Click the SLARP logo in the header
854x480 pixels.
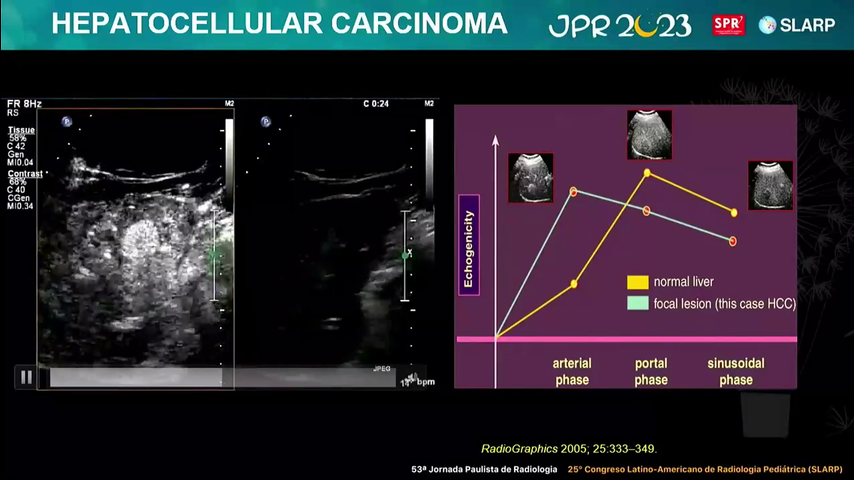tap(797, 25)
